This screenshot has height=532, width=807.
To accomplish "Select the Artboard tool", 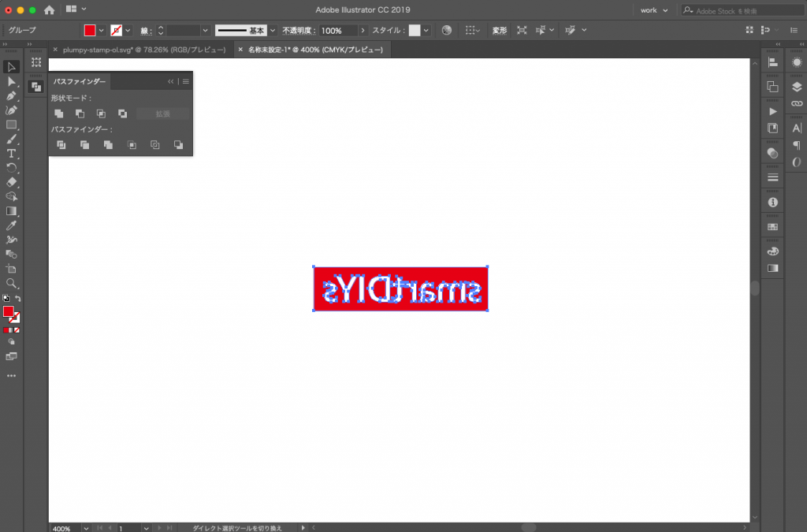I will click(11, 269).
